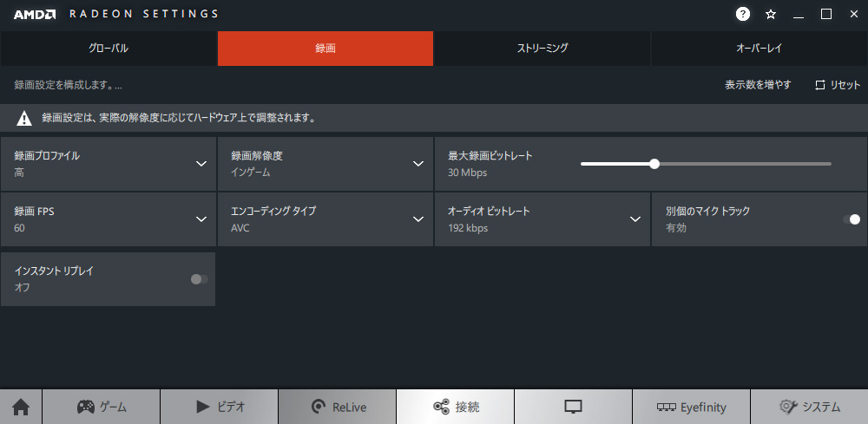Click the リセット button

pos(838,85)
